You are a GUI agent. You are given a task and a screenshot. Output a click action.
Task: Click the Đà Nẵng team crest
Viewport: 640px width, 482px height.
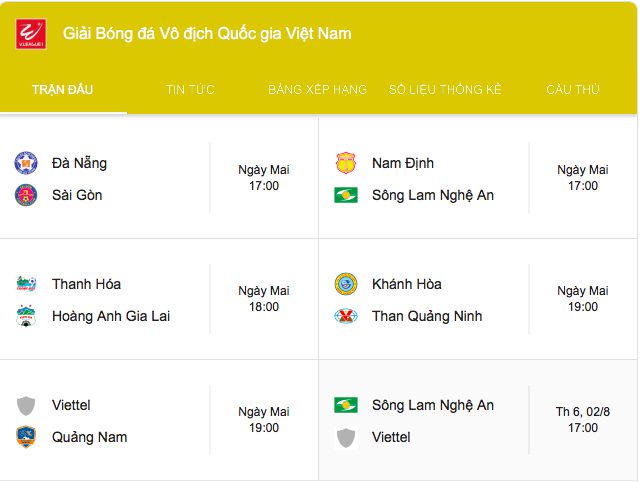click(x=26, y=163)
